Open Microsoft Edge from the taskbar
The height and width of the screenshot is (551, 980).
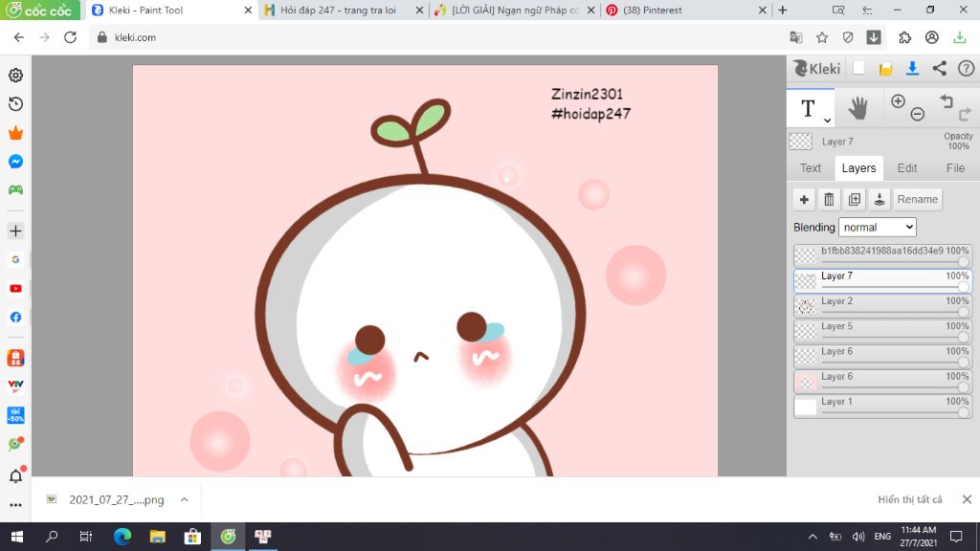pyautogui.click(x=122, y=537)
